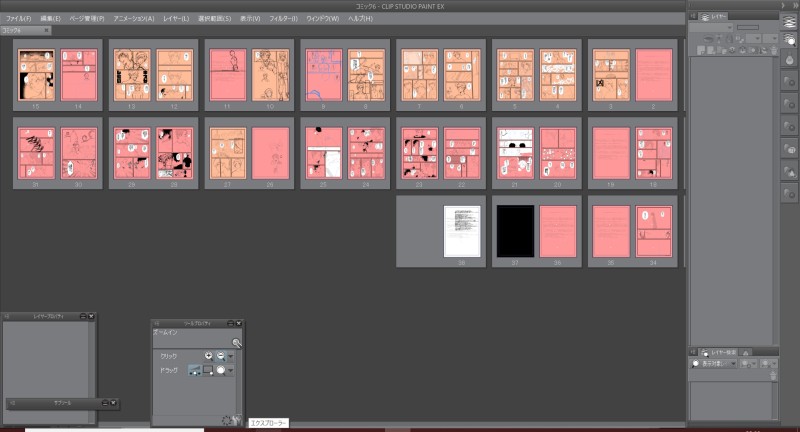This screenshot has height=432, width=800.
Task: Open the レイヤー(L) menu
Action: coord(176,18)
